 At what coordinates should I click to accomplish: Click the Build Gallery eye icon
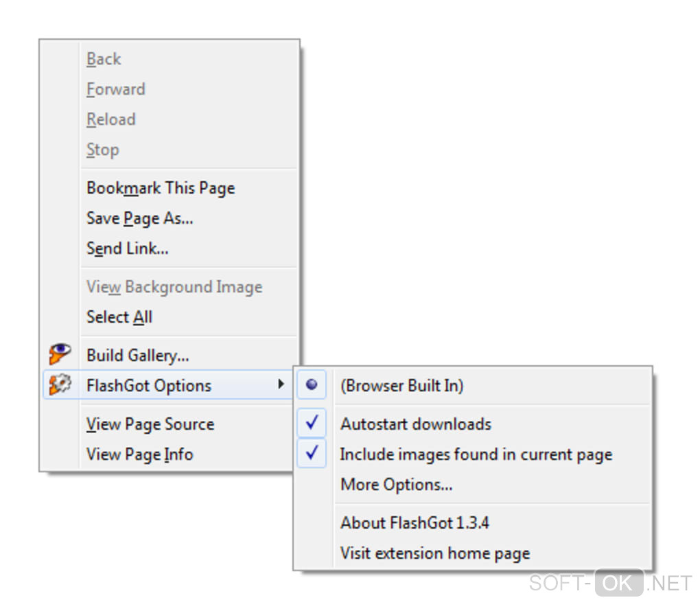[60, 354]
